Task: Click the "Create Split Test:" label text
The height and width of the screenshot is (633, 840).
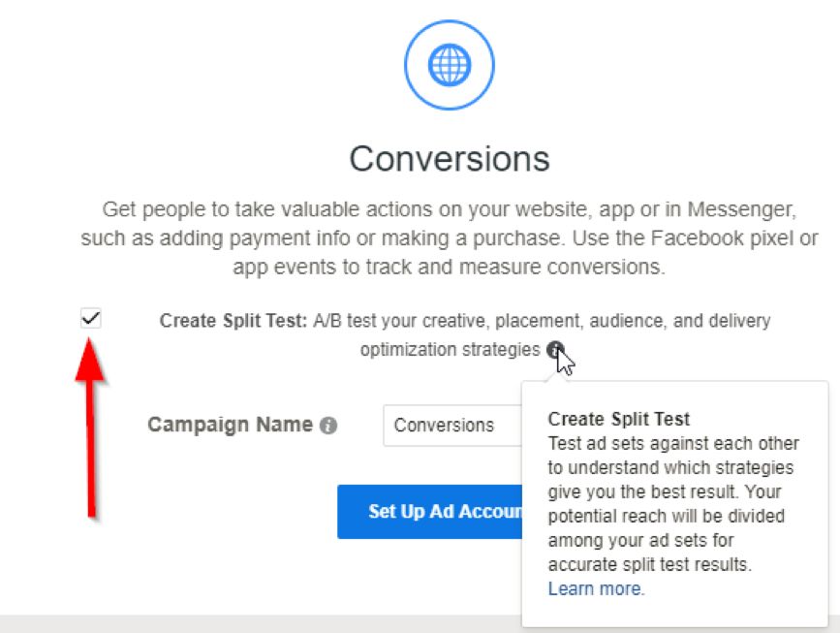Action: (x=233, y=321)
